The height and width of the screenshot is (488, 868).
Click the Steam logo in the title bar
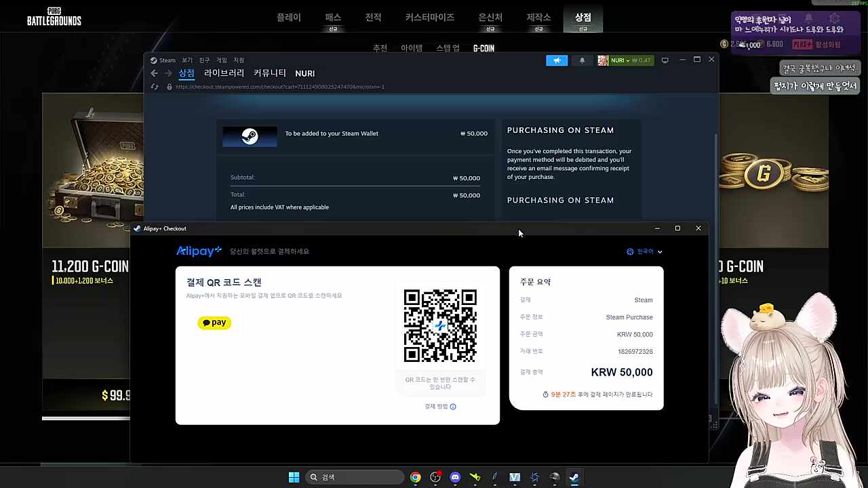pos(154,60)
